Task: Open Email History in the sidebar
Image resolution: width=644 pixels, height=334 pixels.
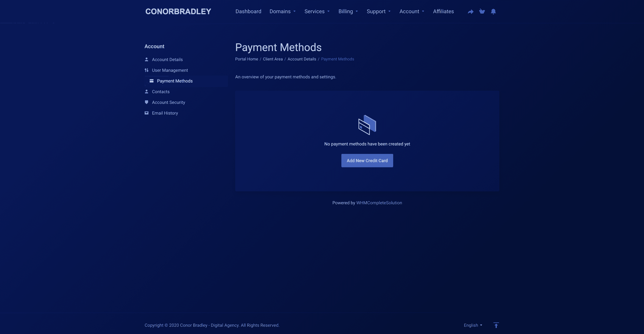Action: coord(165,113)
